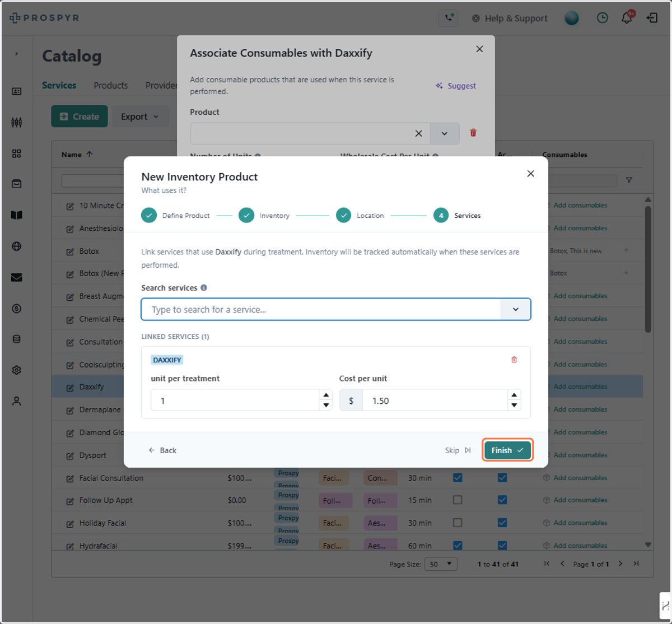Open the Page Size dropdown
The height and width of the screenshot is (624, 672).
point(441,564)
